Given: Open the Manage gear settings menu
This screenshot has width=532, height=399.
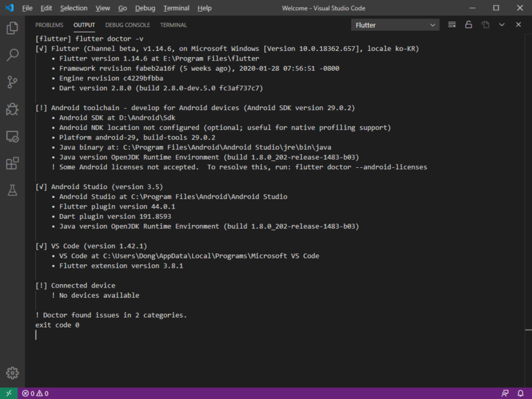Looking at the screenshot, I should 12,373.
